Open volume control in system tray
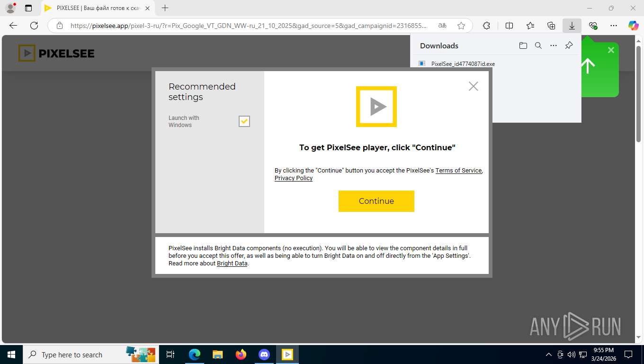The width and height of the screenshot is (644, 364). [571, 355]
